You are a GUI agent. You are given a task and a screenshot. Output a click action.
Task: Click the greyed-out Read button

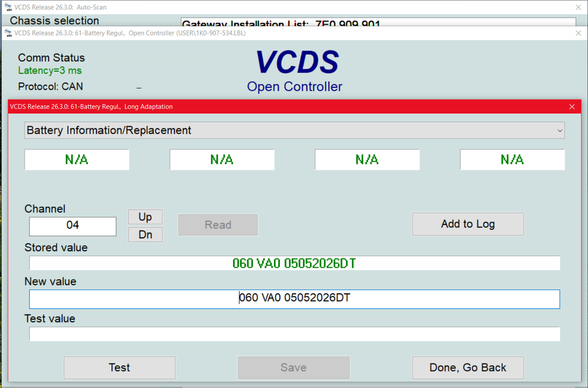pyautogui.click(x=218, y=225)
